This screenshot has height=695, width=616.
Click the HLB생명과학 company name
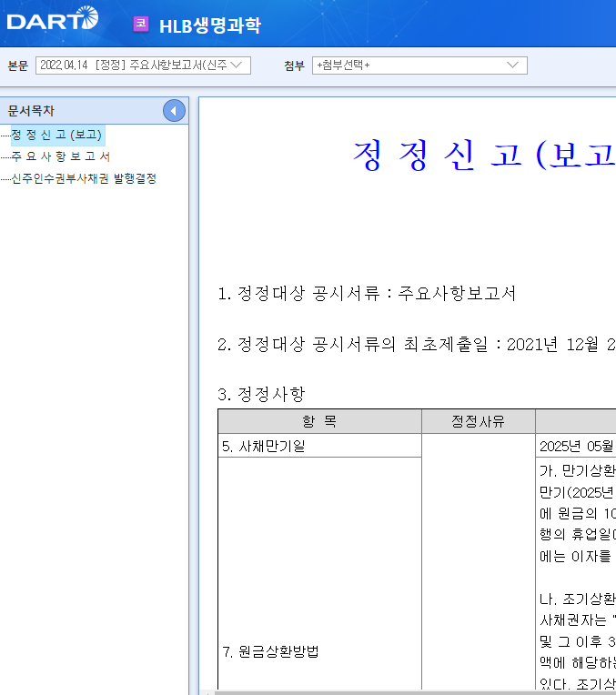point(210,25)
